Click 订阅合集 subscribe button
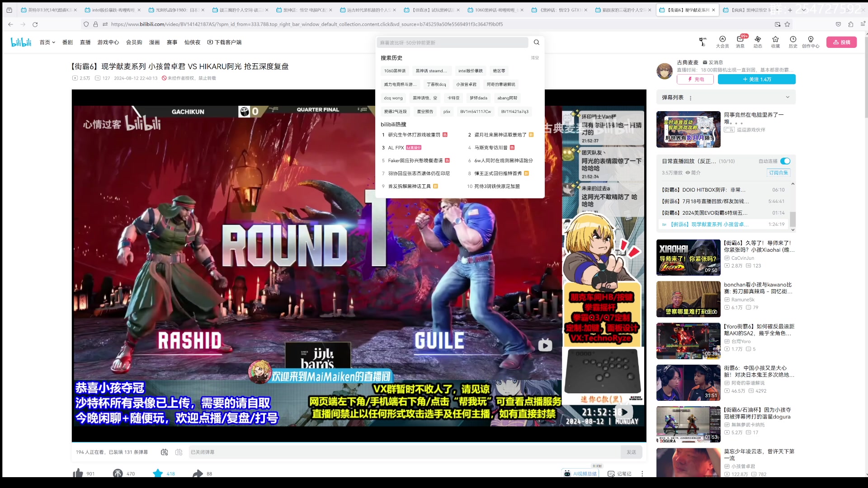 [778, 173]
